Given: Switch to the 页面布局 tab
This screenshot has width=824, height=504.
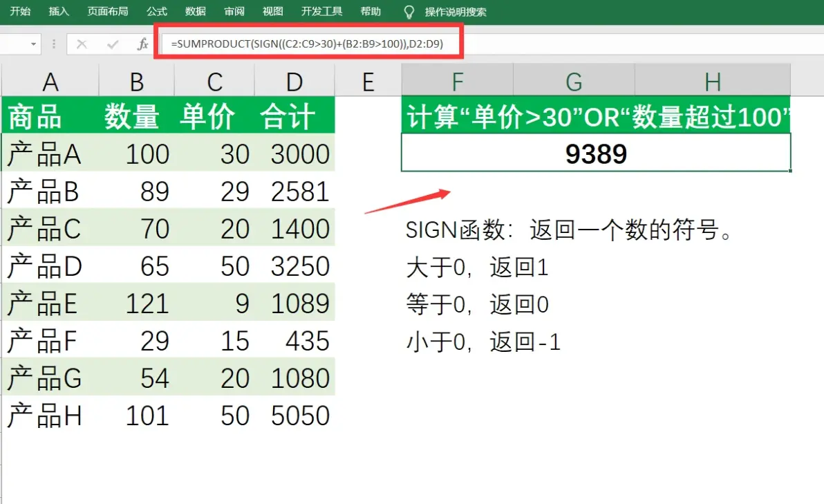Looking at the screenshot, I should pos(107,11).
